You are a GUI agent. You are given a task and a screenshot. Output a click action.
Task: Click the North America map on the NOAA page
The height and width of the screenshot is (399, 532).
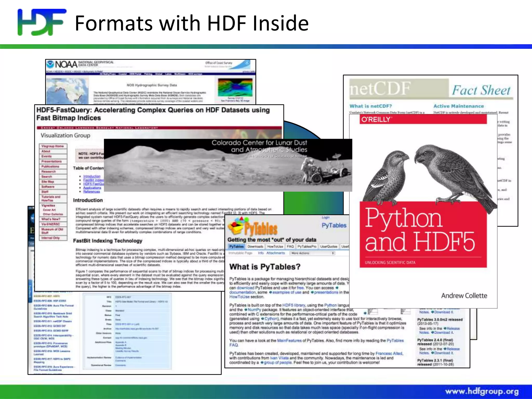tap(67, 91)
